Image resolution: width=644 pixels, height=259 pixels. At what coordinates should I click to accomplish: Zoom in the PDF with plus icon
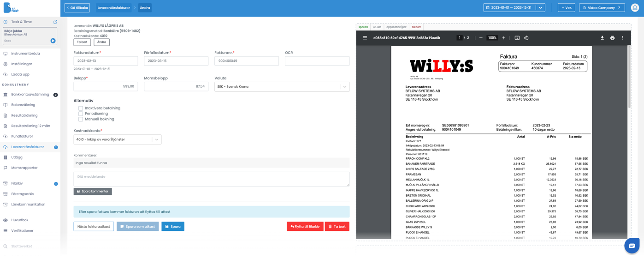point(503,38)
